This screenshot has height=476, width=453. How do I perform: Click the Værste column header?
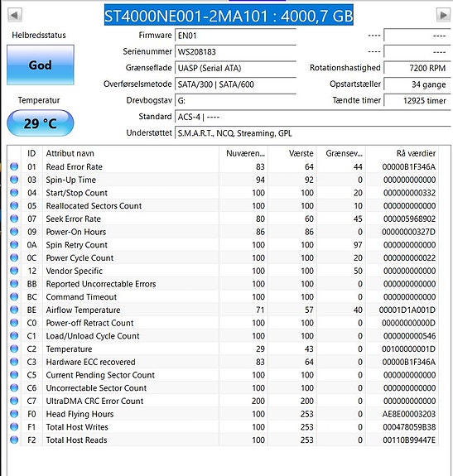(292, 153)
